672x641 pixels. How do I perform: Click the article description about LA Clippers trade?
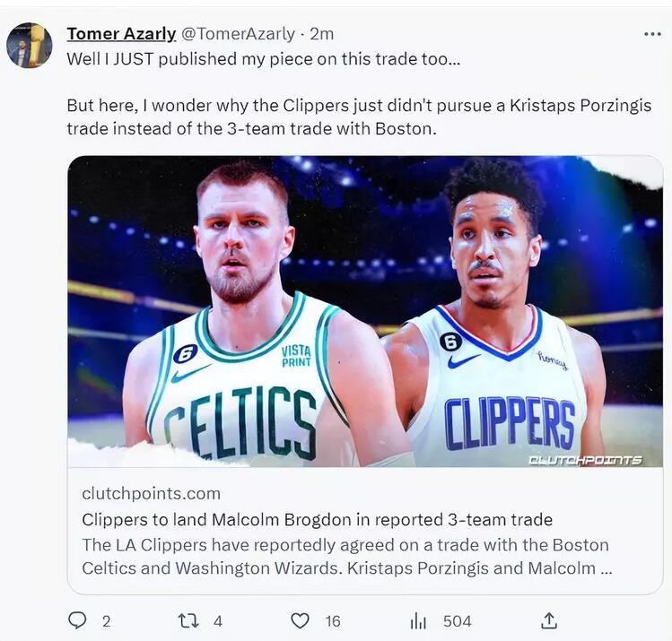click(345, 557)
